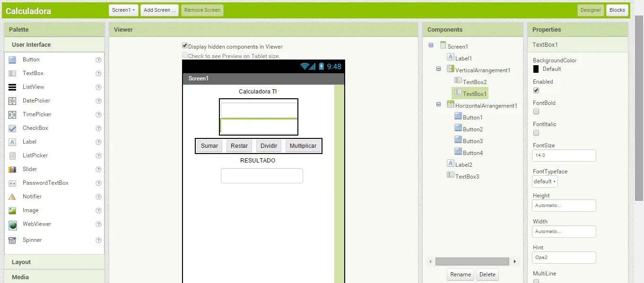The image size is (644, 283).
Task: Open help for Button component
Action: coord(98,60)
